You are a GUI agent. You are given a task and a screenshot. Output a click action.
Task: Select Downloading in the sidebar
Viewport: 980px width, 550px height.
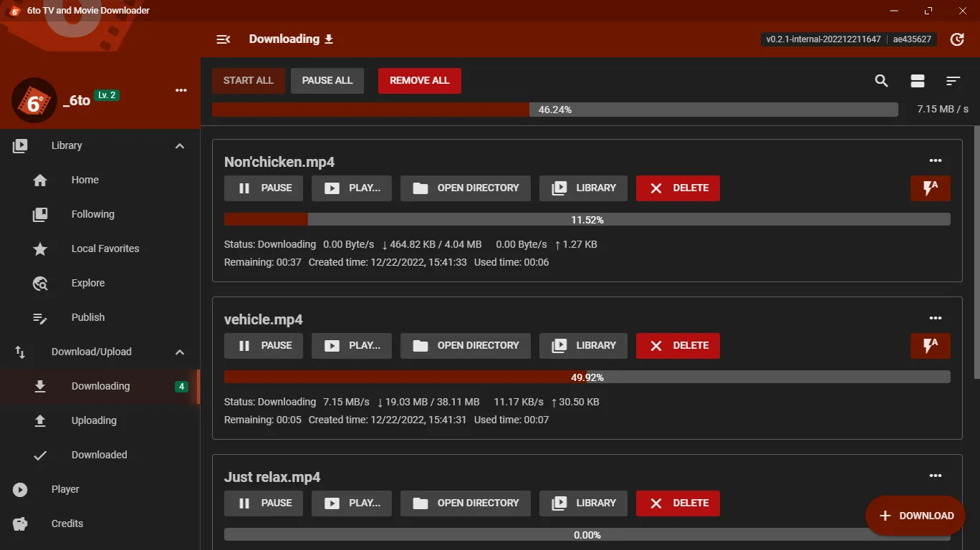tap(100, 386)
